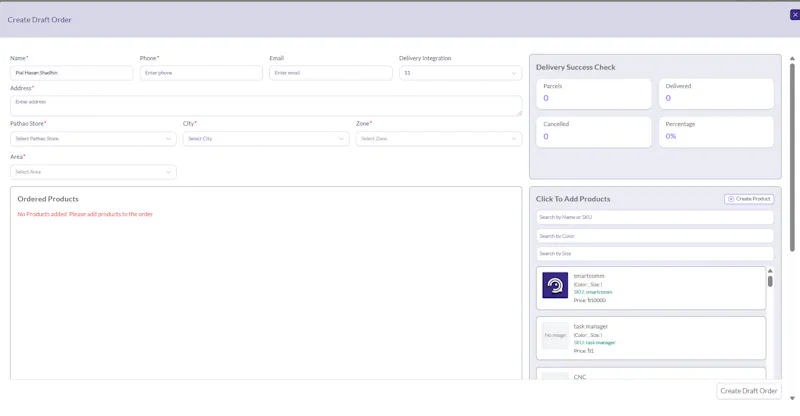Click the Parcels count card
Image resolution: width=800 pixels, height=416 pixels.
(594, 93)
